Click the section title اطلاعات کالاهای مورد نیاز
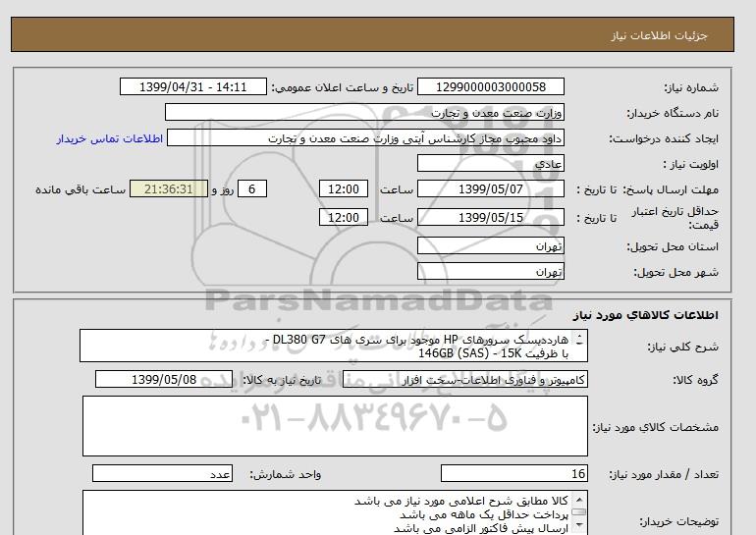This screenshot has height=535, width=756. click(646, 315)
